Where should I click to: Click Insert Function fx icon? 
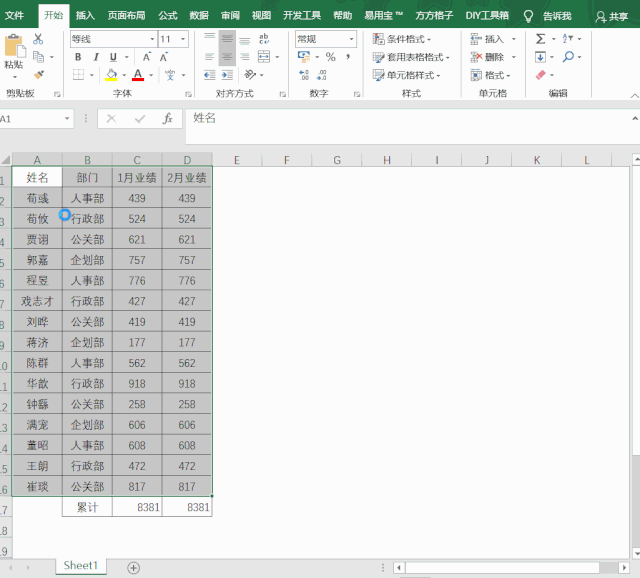pyautogui.click(x=167, y=119)
